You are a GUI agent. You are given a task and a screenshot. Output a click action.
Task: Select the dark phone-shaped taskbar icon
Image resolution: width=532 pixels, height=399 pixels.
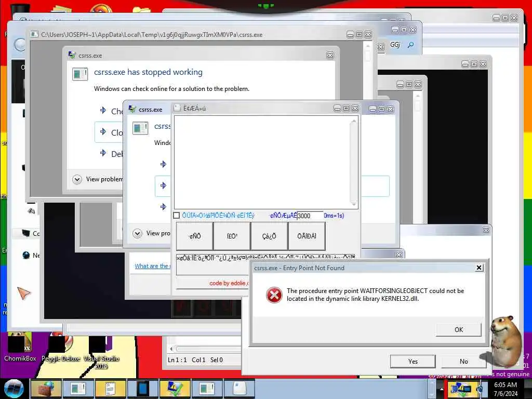[142, 389]
